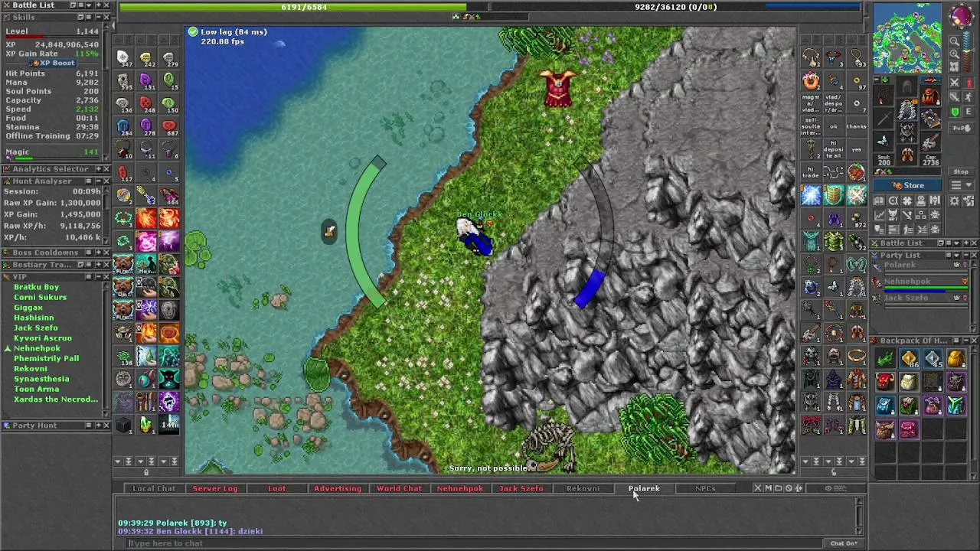Click the Stop button

click(x=961, y=171)
